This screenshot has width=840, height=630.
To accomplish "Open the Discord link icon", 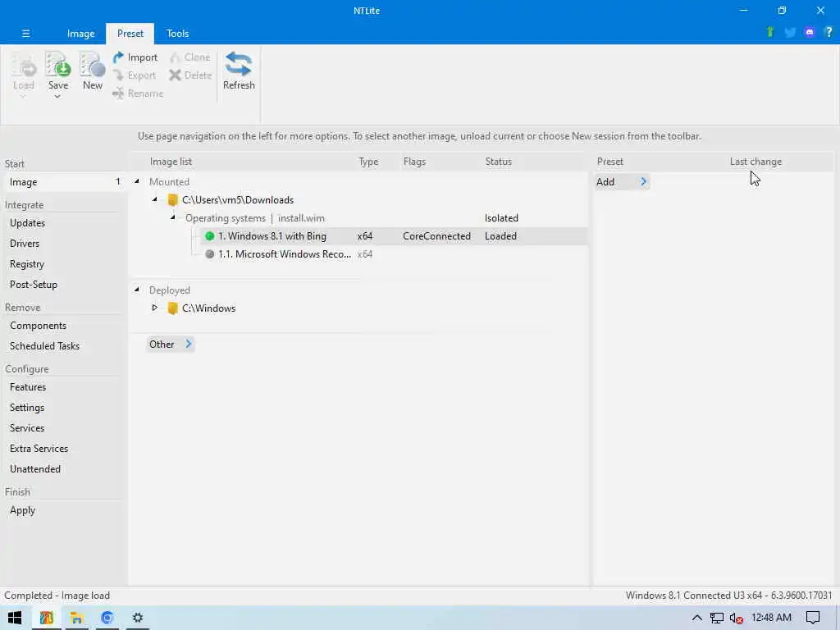I will tap(810, 33).
